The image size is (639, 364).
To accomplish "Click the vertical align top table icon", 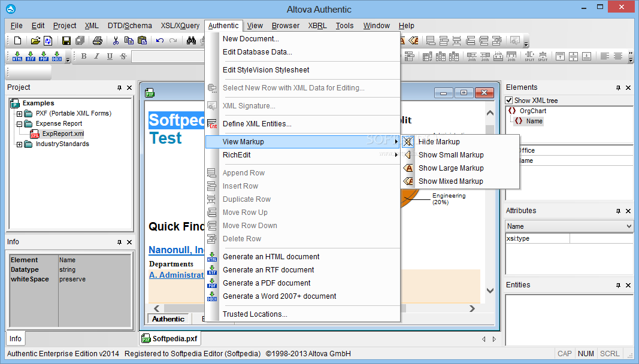I will [x=561, y=56].
